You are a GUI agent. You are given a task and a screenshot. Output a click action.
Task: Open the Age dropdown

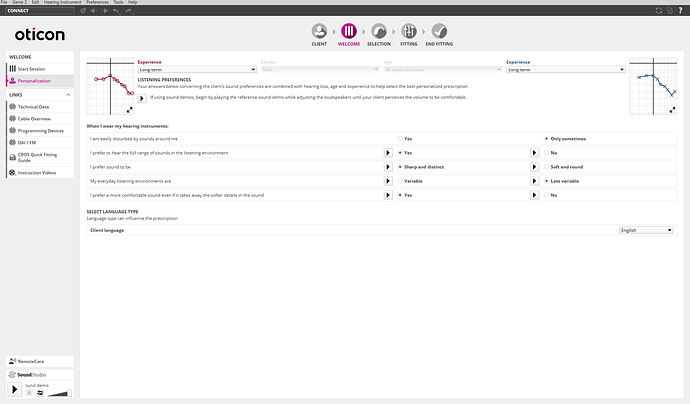pos(443,70)
